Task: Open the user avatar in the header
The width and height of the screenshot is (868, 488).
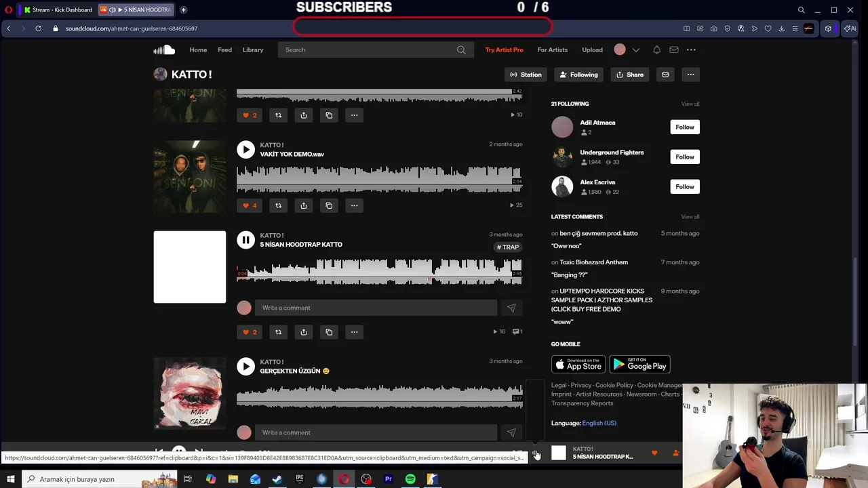Action: click(x=620, y=49)
